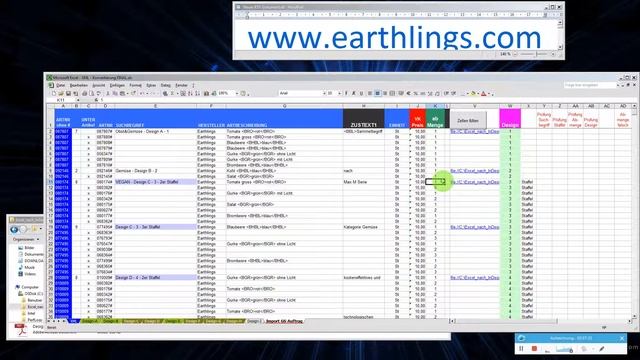640x360 pixels.
Task: Open the Name Box dropdown showing K11
Action: point(78,100)
